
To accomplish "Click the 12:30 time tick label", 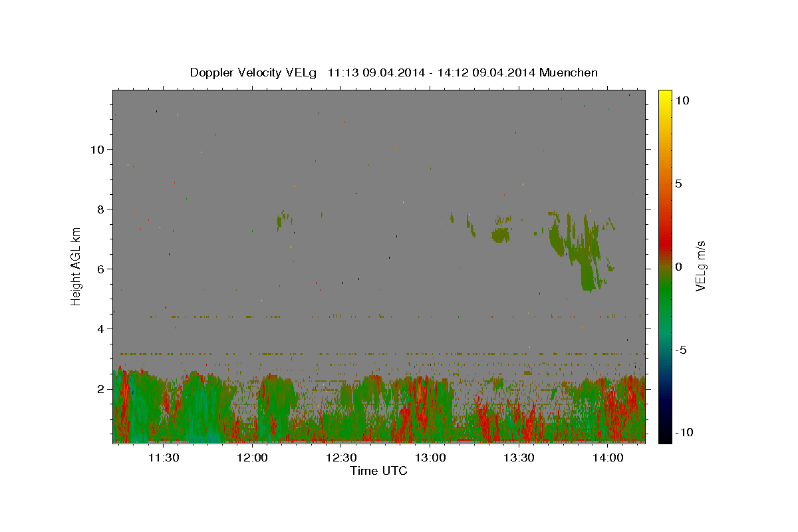I will [341, 458].
